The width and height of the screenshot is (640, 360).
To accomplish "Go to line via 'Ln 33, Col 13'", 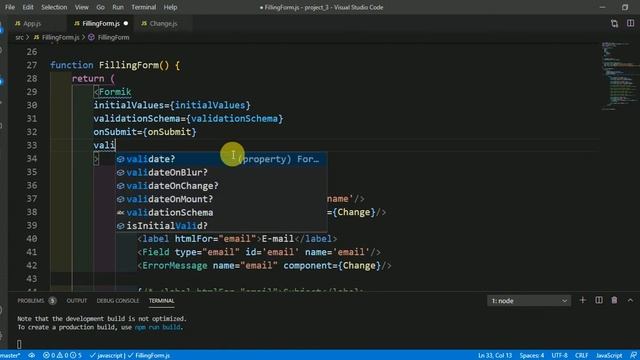I will point(495,356).
